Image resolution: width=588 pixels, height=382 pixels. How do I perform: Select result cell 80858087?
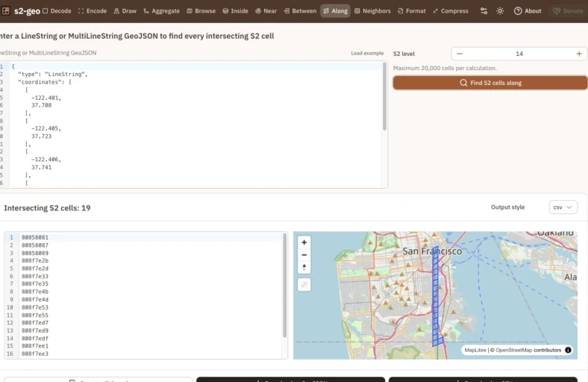(35, 245)
